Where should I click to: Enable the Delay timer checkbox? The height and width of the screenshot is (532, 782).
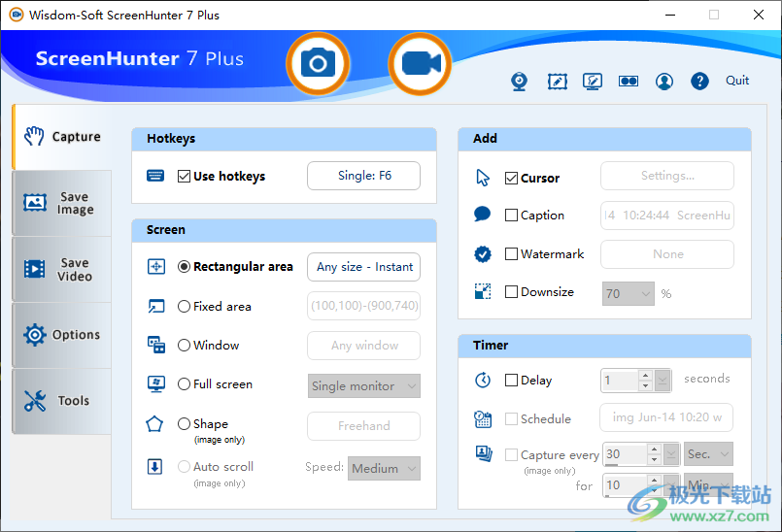511,381
